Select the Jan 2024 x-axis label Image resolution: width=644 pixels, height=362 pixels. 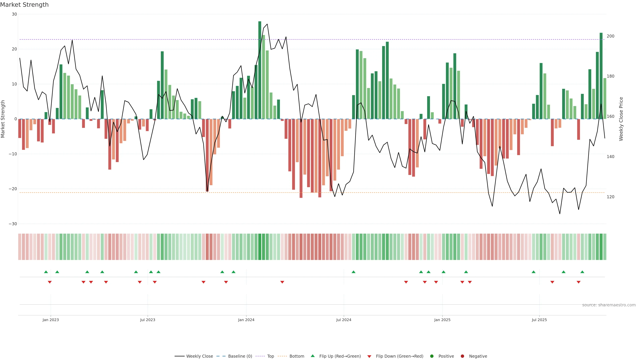pyautogui.click(x=246, y=320)
